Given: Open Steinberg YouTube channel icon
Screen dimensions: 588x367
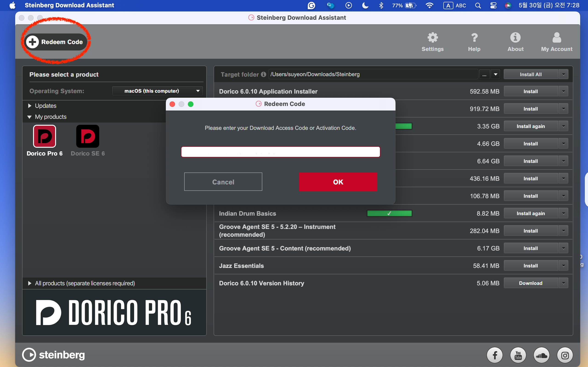Looking at the screenshot, I should click(518, 355).
